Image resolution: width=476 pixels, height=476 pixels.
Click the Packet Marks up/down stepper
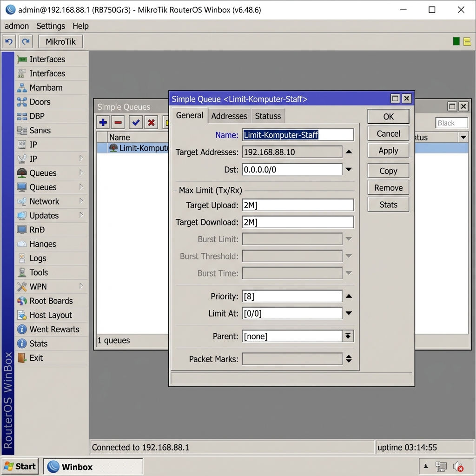349,359
